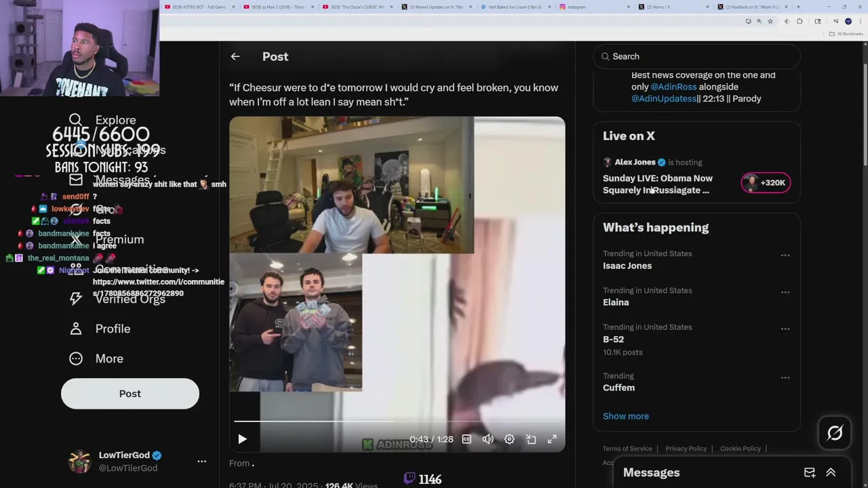The image size is (868, 488).
Task: Open the search magnifier icon in the search box
Action: pyautogui.click(x=606, y=56)
